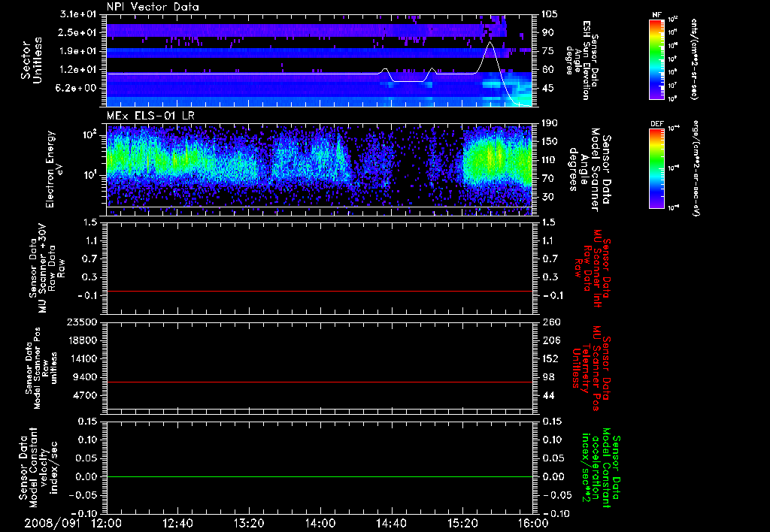Click the "4700" scanner position tick value
This screenshot has height=532, width=770.
(86, 395)
